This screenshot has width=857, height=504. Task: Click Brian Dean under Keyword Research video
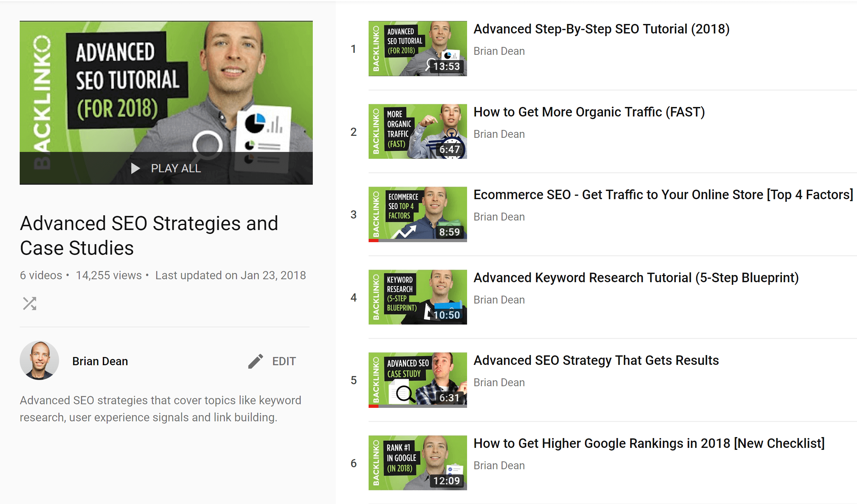pos(499,300)
